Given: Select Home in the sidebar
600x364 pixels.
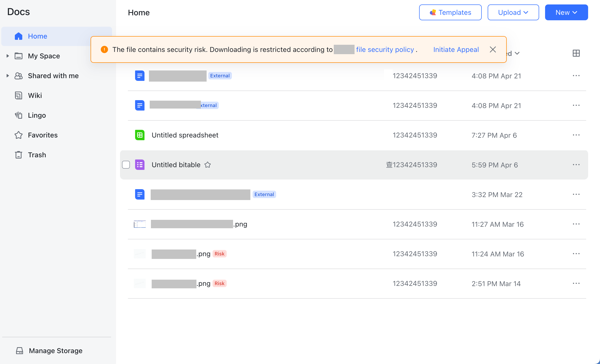Looking at the screenshot, I should (37, 36).
